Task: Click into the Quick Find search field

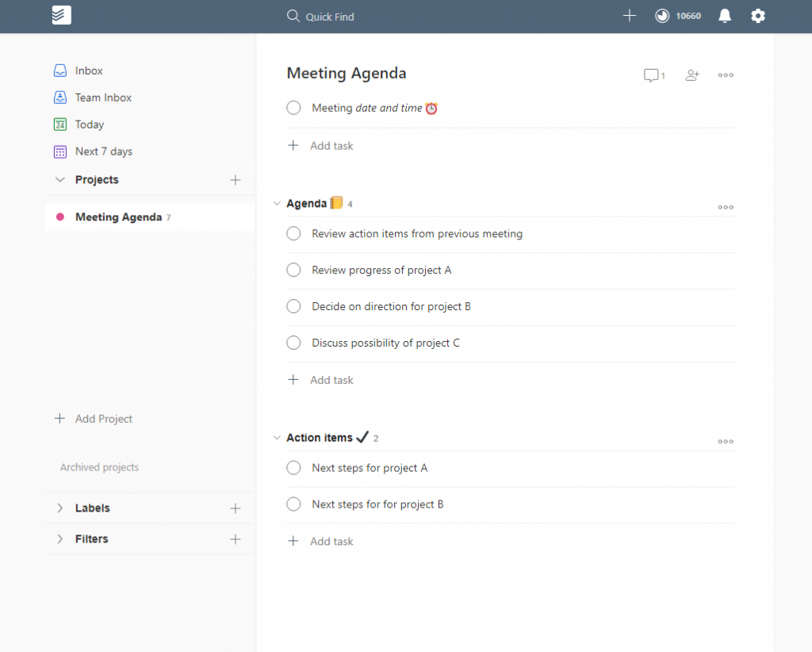Action: click(x=330, y=17)
